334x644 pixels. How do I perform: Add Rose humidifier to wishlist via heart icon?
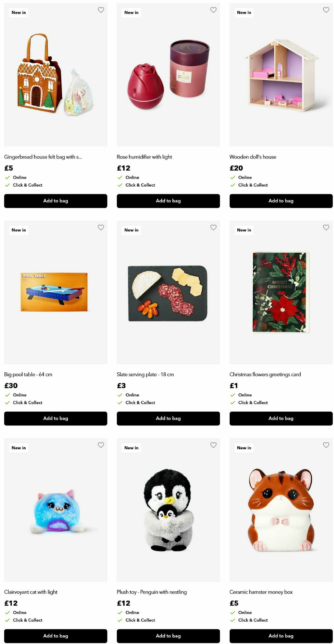[213, 10]
